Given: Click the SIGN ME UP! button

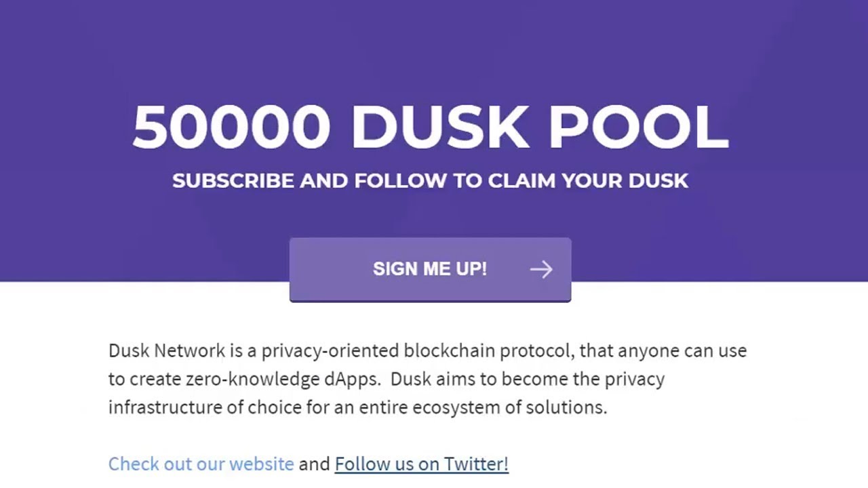Looking at the screenshot, I should pyautogui.click(x=430, y=269).
